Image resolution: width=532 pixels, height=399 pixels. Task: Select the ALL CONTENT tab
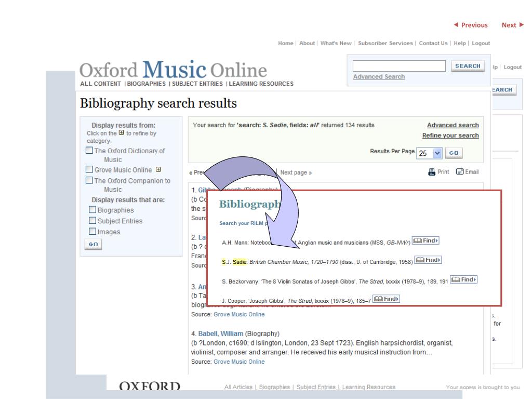point(100,84)
